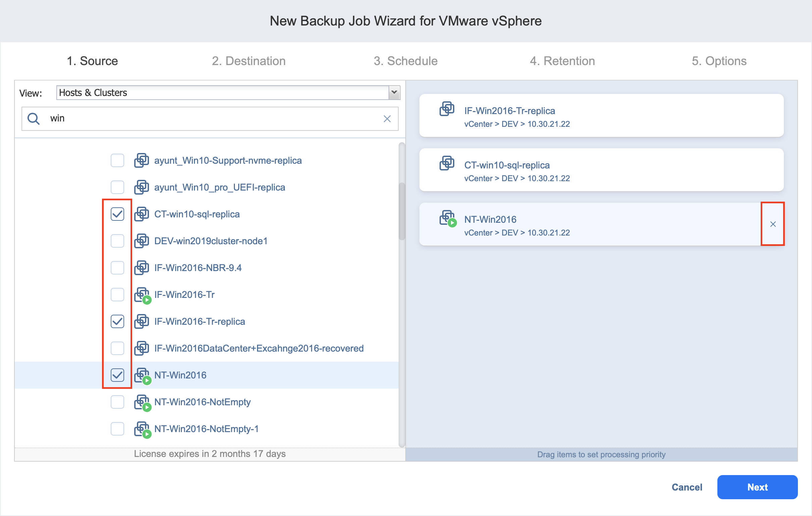Click VM icon for ayunt_Win10-Support-nvme-replica
Screen dimensions: 812x516
[142, 160]
